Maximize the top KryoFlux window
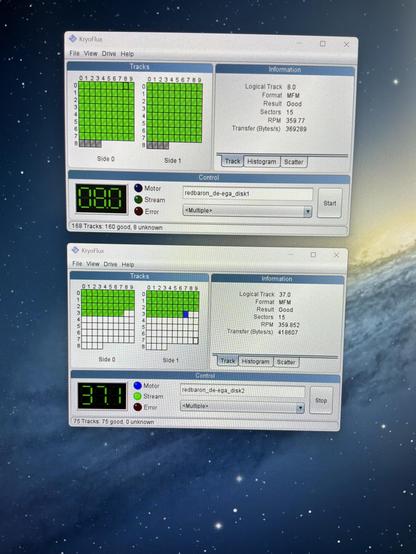Image resolution: width=416 pixels, height=554 pixels. click(323, 43)
